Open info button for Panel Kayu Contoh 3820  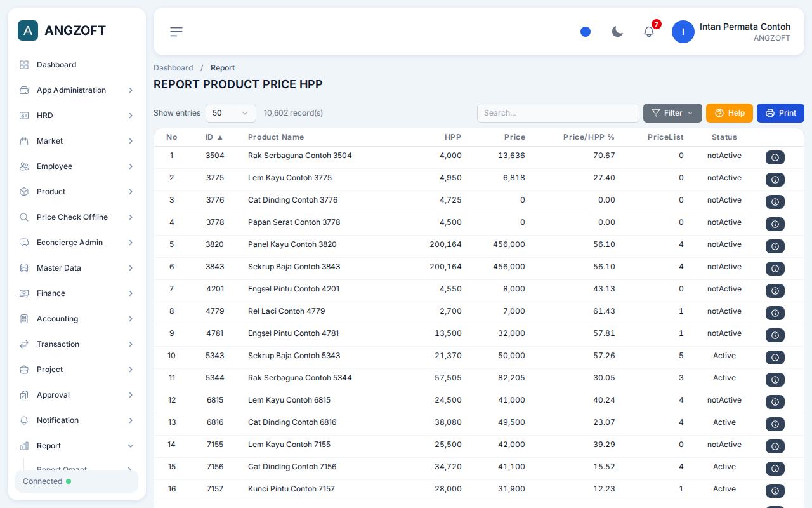[x=775, y=246]
